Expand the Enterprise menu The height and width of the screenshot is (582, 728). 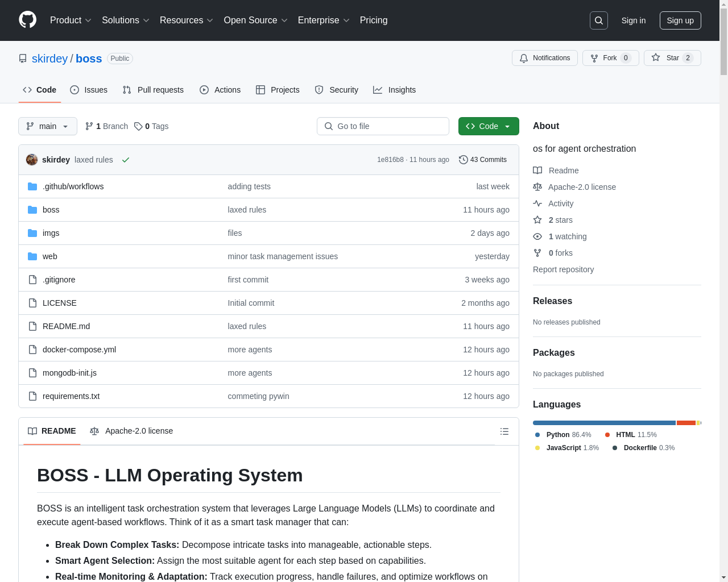(324, 20)
